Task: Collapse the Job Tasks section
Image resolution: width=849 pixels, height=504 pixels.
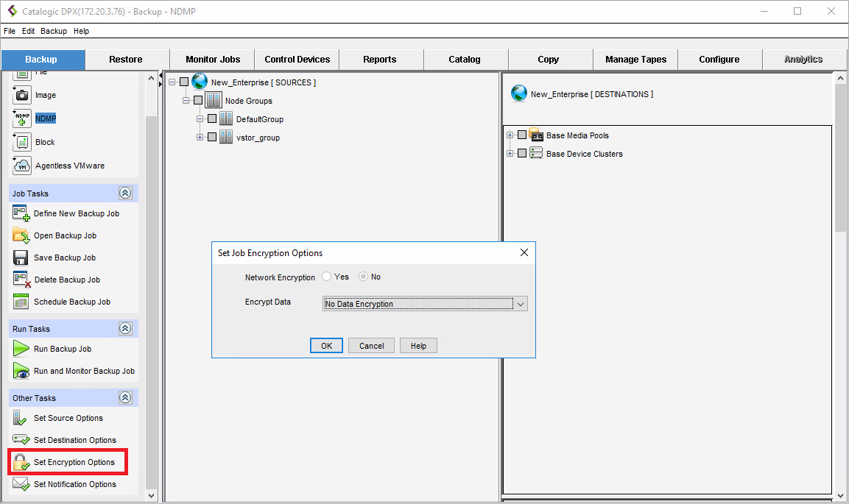Action: [125, 194]
